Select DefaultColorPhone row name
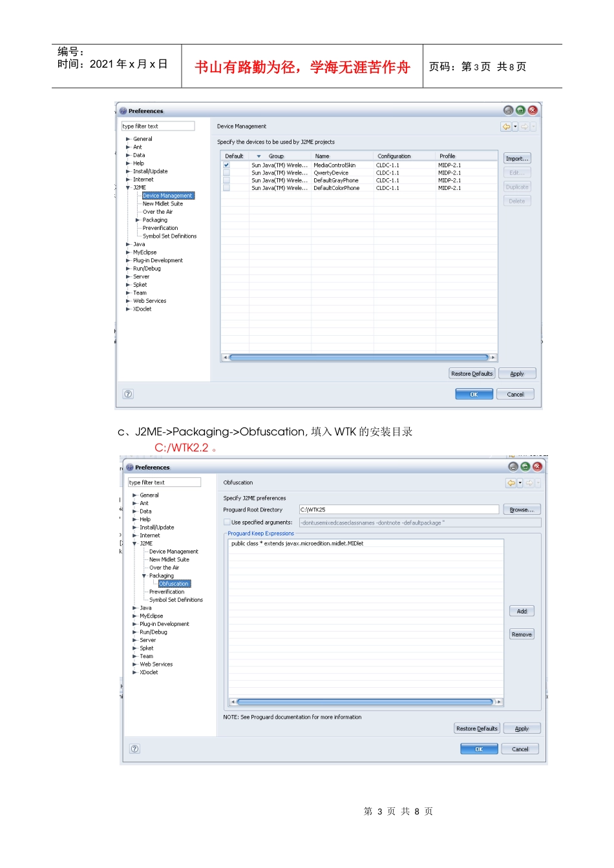Screen dimensions: 614x868 coord(337,188)
